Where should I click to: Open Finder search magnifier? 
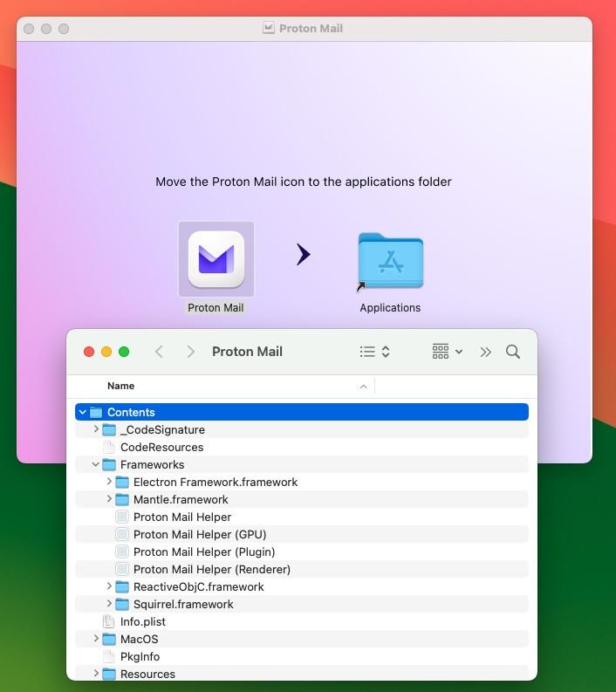pyautogui.click(x=513, y=352)
